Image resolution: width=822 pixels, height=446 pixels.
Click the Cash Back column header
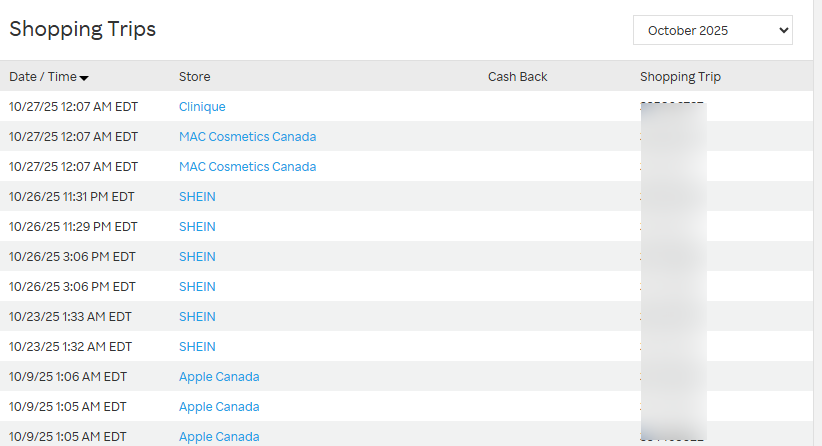517,77
